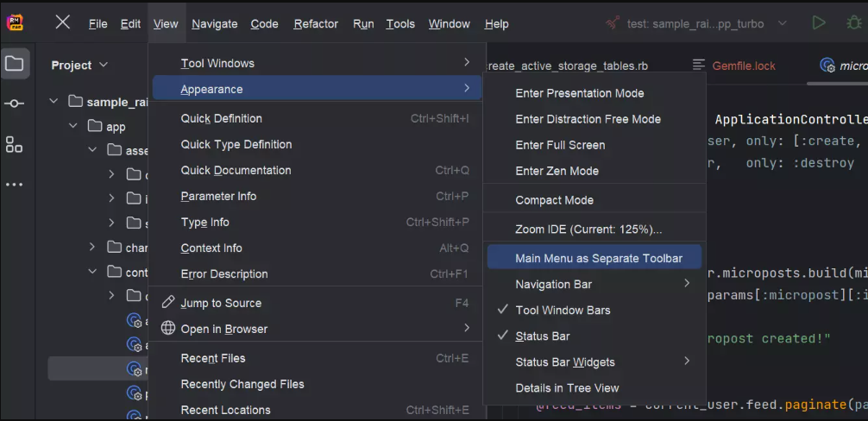Screen dimensions: 868x421
Task: Select Main Menu as Separate Toolbar
Action: point(598,258)
